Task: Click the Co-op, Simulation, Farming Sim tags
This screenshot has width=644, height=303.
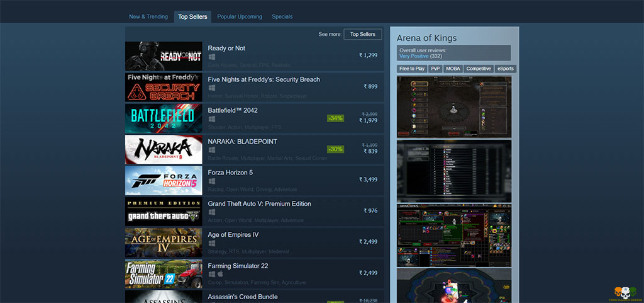Action: point(257,283)
